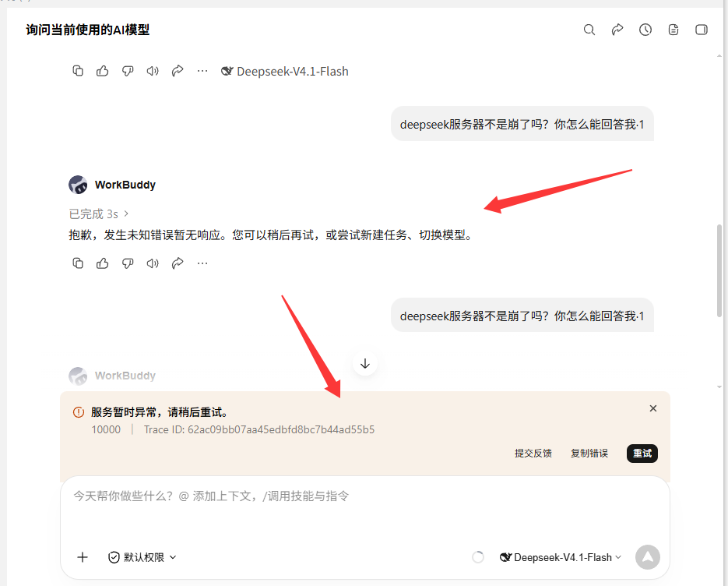Image resolution: width=728 pixels, height=586 pixels.
Task: Click the Trace ID text in the error banner
Action: click(x=259, y=429)
